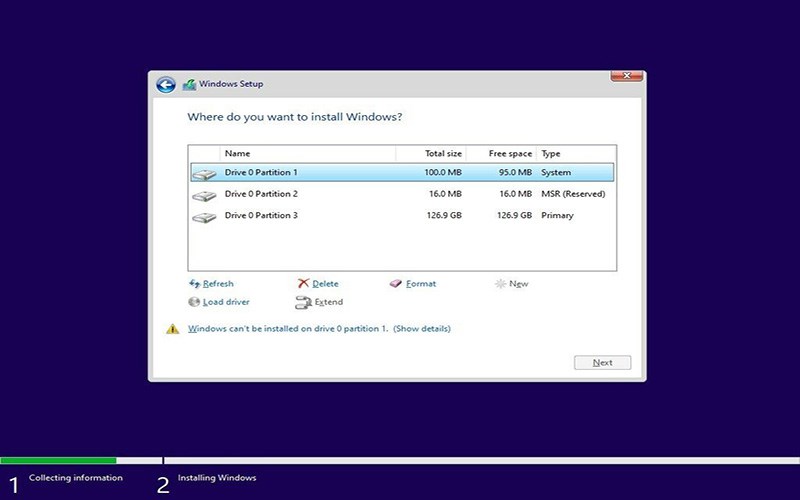Viewport: 800px width, 500px height.
Task: Click the Load driver link
Action: point(226,302)
